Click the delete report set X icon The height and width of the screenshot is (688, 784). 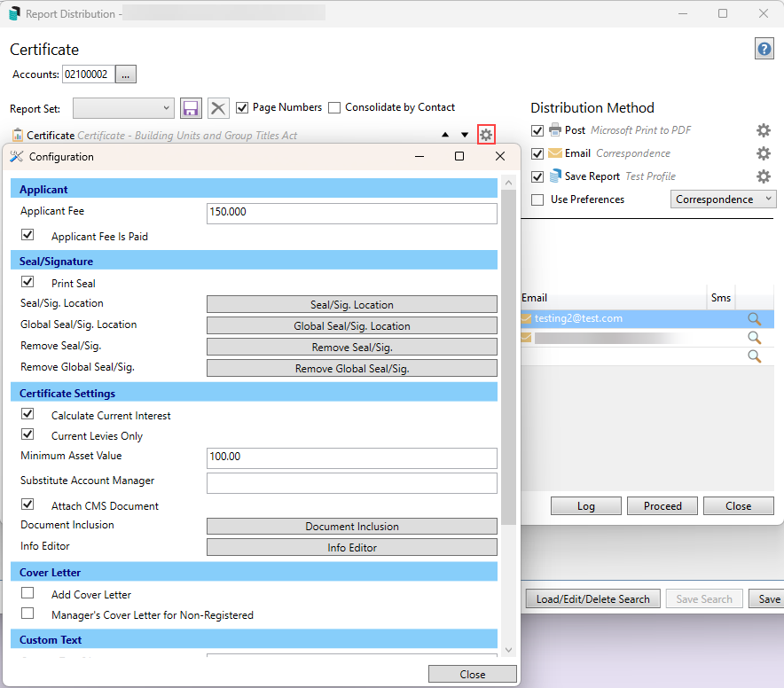tap(218, 108)
